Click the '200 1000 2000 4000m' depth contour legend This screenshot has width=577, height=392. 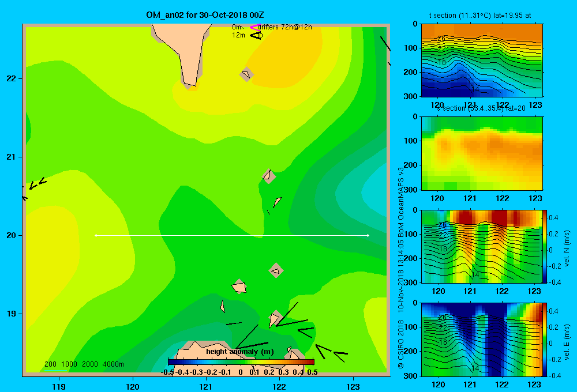[84, 364]
